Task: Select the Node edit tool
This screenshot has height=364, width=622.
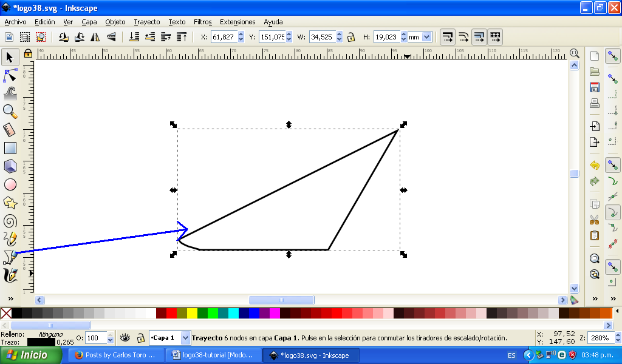Action: click(10, 75)
